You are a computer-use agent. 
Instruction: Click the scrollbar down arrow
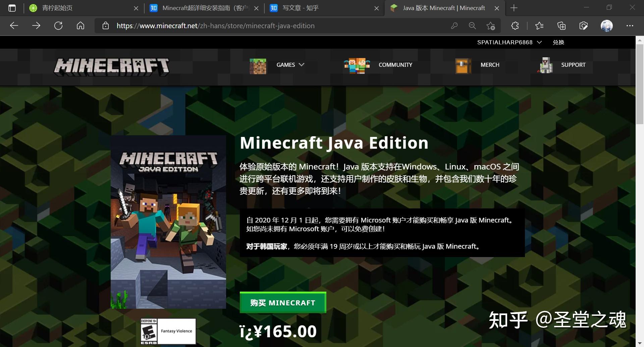640,344
